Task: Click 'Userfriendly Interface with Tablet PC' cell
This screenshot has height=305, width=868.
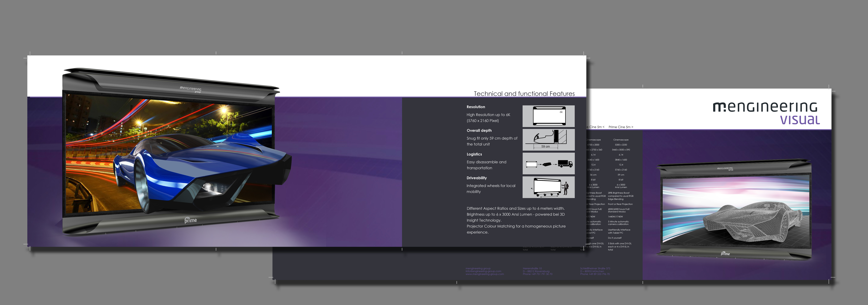Action: pyautogui.click(x=619, y=231)
